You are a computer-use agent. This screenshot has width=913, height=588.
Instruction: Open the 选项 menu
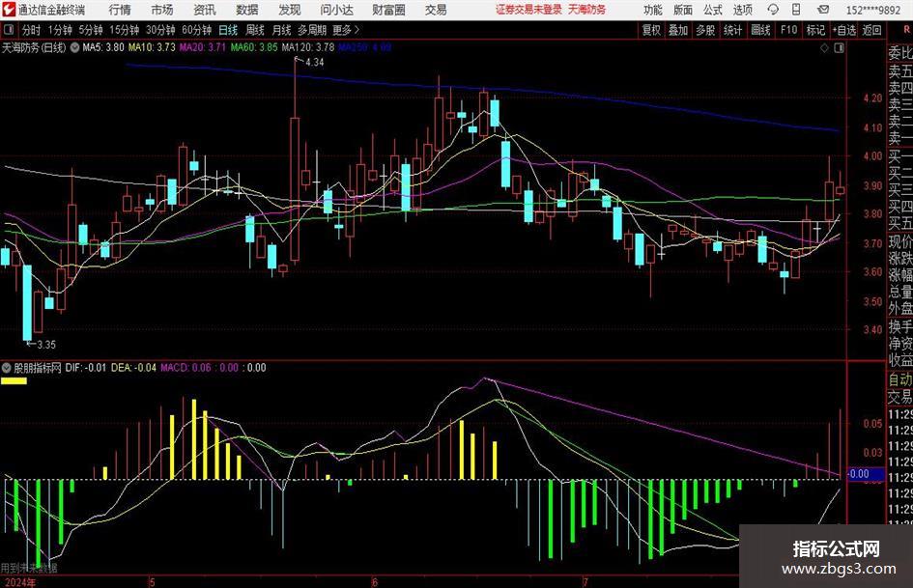[742, 10]
